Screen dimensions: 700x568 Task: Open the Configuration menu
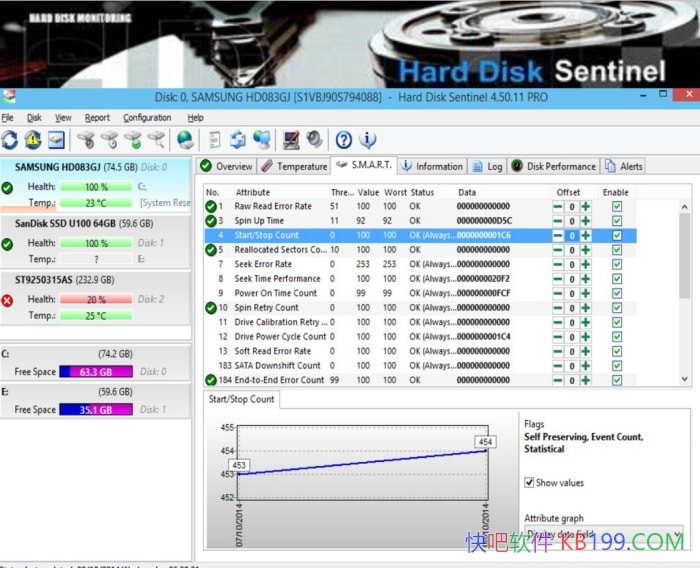pos(147,117)
